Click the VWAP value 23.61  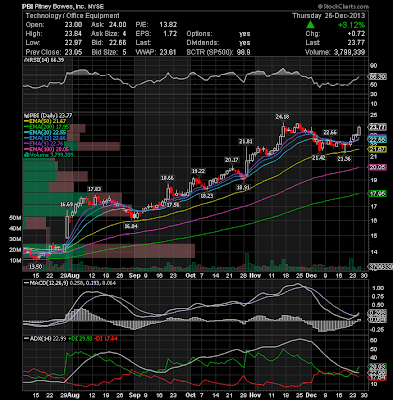[x=168, y=52]
